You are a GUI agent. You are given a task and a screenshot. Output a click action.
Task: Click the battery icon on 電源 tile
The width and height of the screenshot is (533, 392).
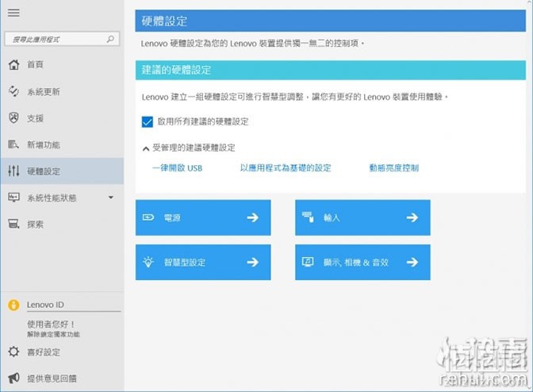pos(148,217)
